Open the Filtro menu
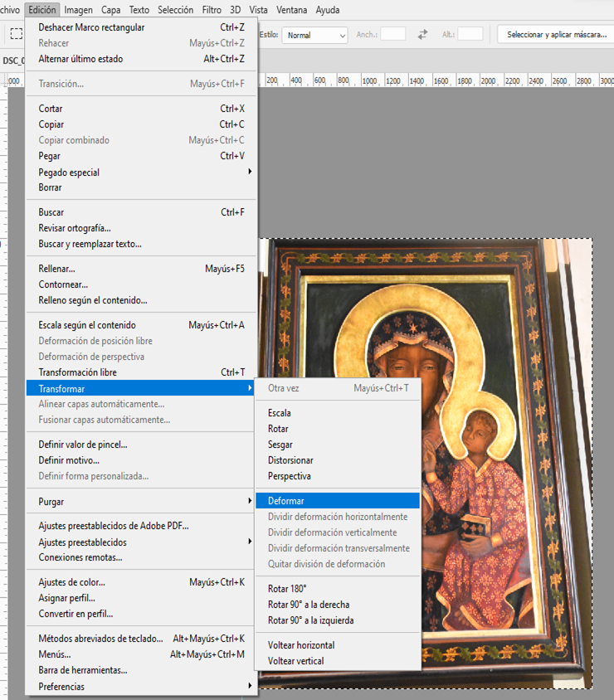Viewport: 614px width, 700px height. coord(212,10)
